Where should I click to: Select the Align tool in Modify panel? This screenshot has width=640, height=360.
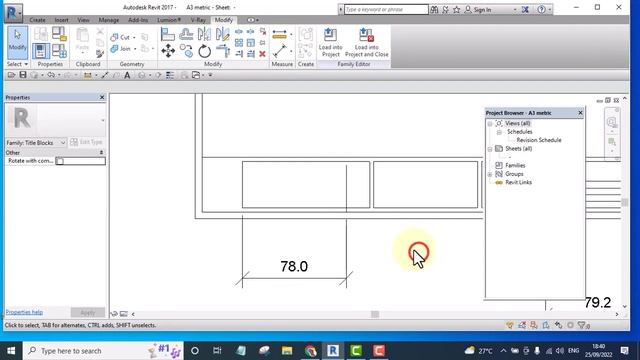pyautogui.click(x=168, y=34)
